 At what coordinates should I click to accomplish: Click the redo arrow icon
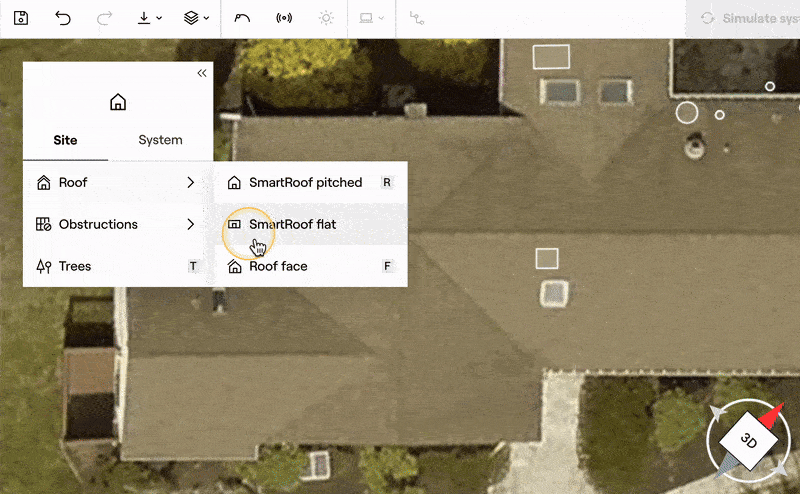coord(104,18)
